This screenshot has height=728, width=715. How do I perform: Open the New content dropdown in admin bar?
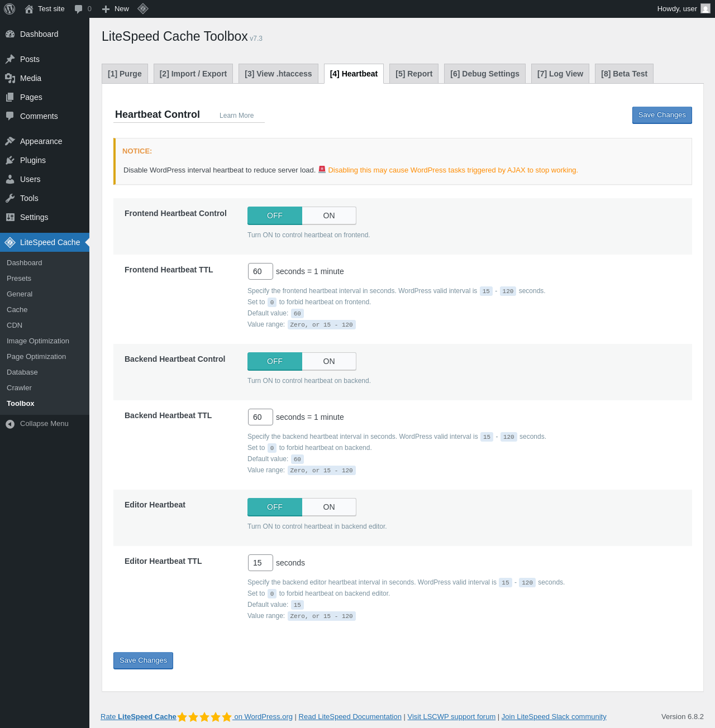pyautogui.click(x=116, y=9)
